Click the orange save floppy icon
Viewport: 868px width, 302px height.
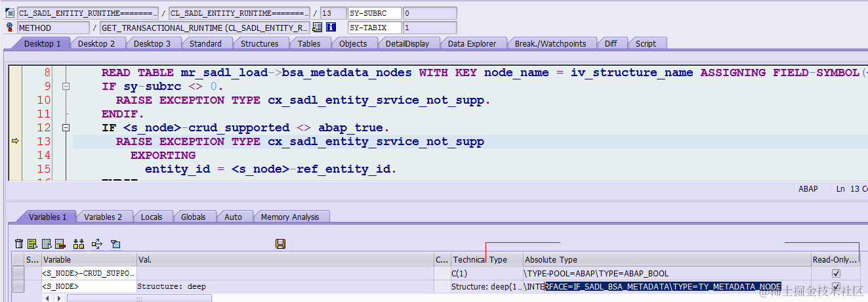[280, 244]
